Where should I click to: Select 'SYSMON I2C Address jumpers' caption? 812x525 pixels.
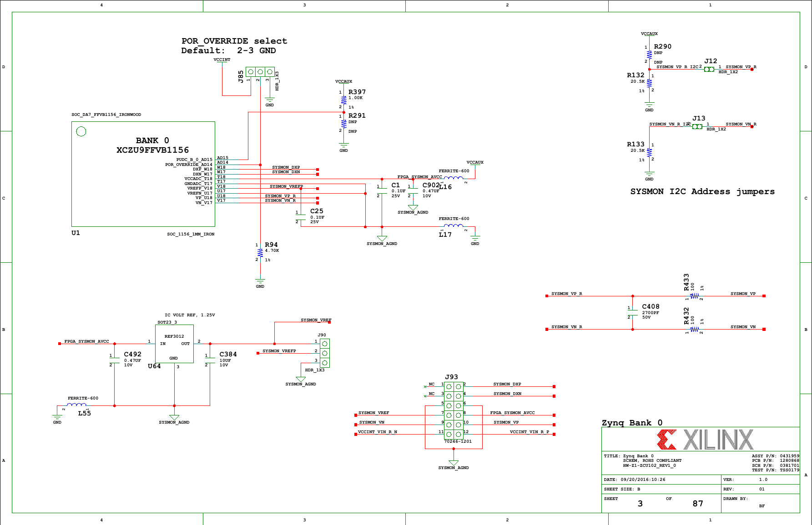point(702,191)
